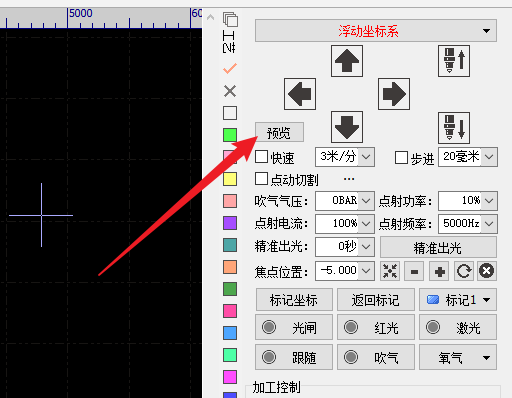Enable the 步进 checkbox
The image size is (512, 398).
(401, 157)
